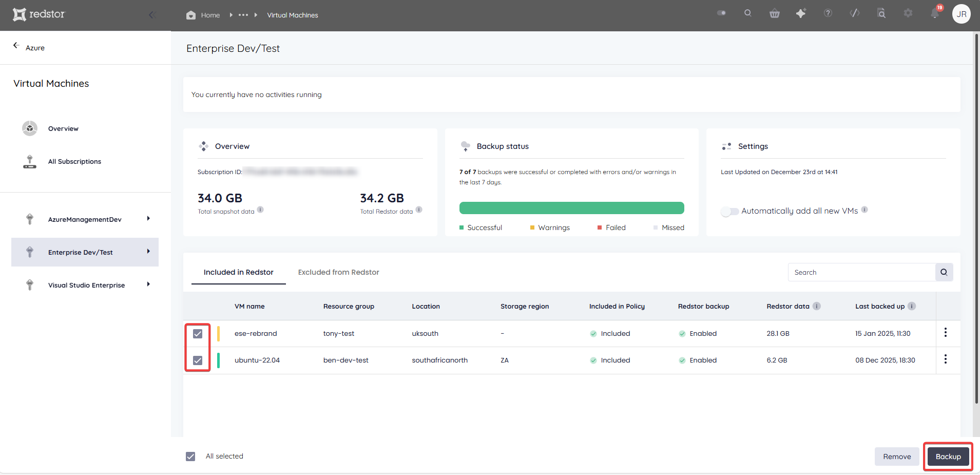980x475 pixels.
Task: Open the notifications bell
Action: (935, 12)
